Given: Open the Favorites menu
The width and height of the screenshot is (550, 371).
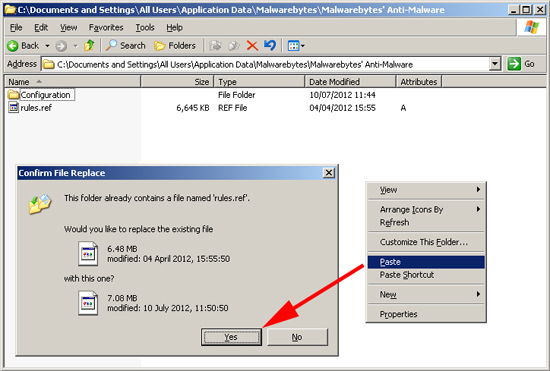Looking at the screenshot, I should tap(106, 27).
